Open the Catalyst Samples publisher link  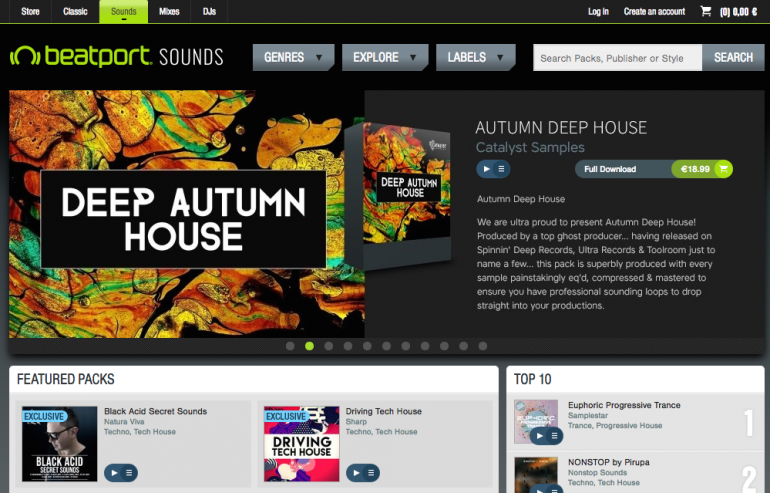530,147
